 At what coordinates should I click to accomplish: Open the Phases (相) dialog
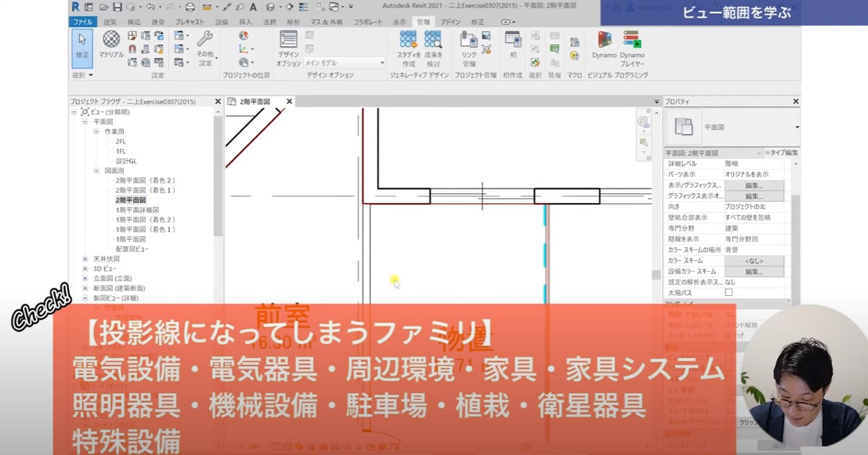513,45
